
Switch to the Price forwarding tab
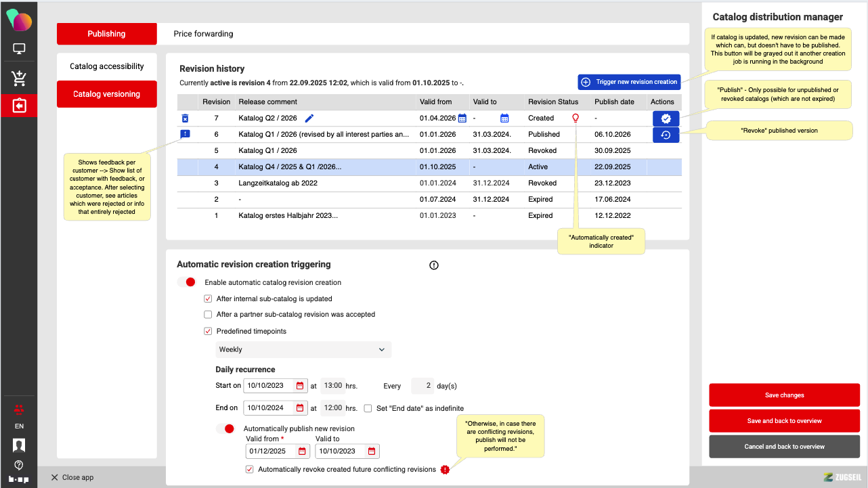tap(203, 34)
